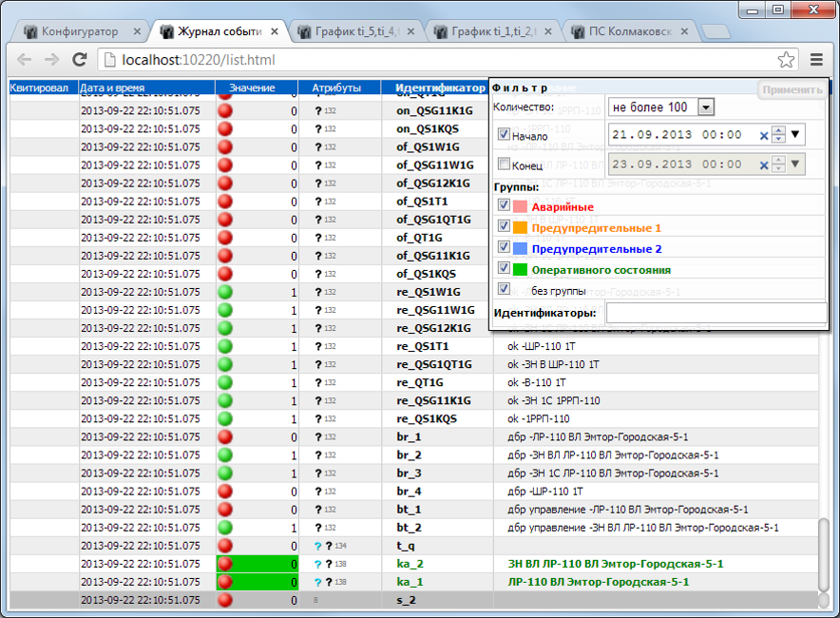Screen dimensions: 840x618
Task: Reload the page with the browser refresh icon
Action: click(x=80, y=60)
